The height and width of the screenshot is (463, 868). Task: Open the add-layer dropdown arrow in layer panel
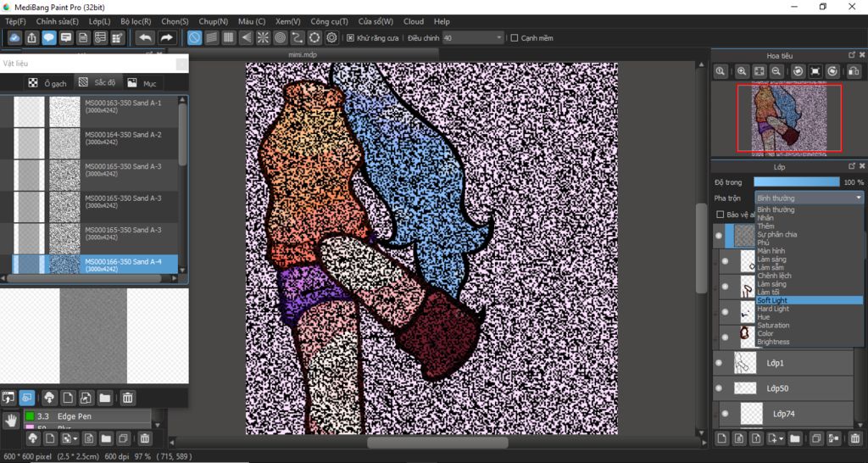tap(781, 438)
